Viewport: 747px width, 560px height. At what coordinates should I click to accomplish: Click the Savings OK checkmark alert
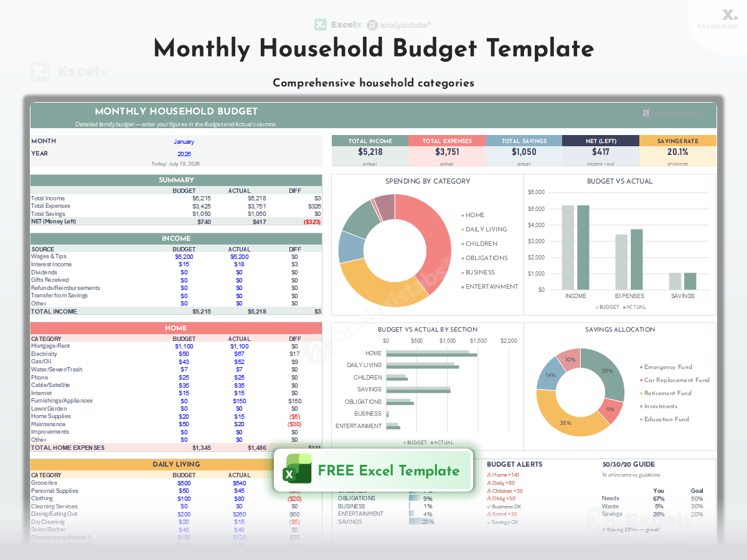click(502, 522)
